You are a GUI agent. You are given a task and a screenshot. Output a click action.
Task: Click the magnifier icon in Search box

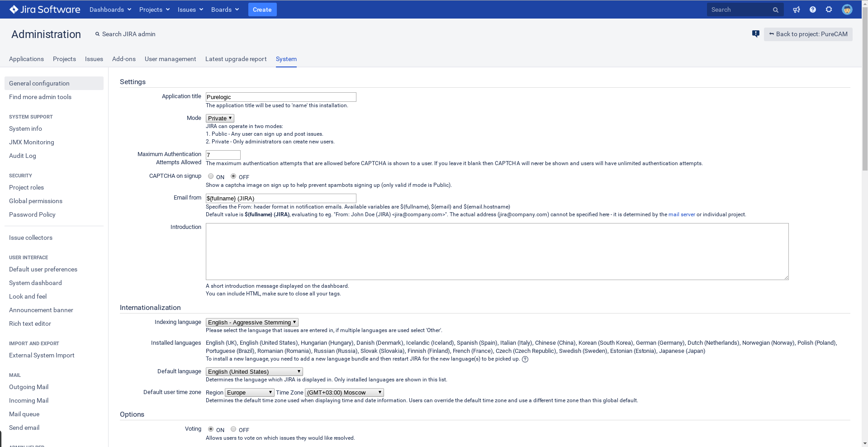point(775,10)
